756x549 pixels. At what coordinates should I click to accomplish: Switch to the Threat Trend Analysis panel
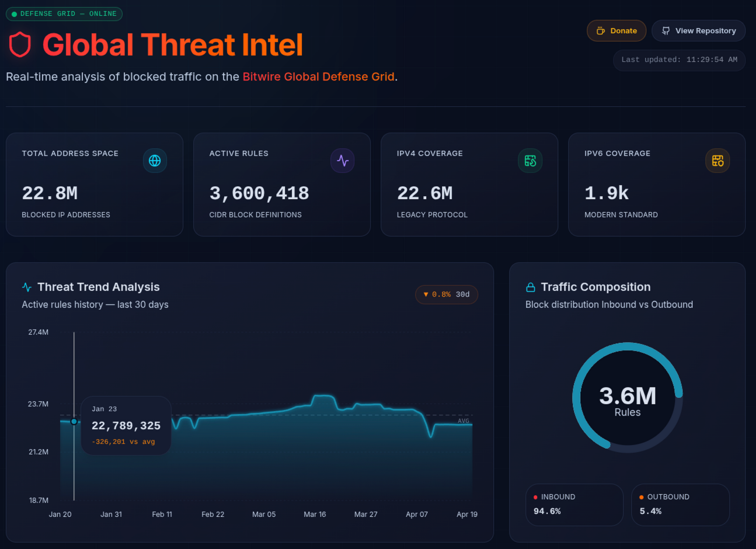98,287
